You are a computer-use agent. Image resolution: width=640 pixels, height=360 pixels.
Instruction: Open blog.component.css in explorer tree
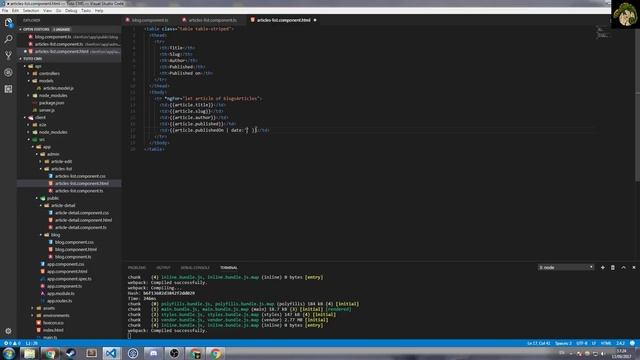pos(74,242)
